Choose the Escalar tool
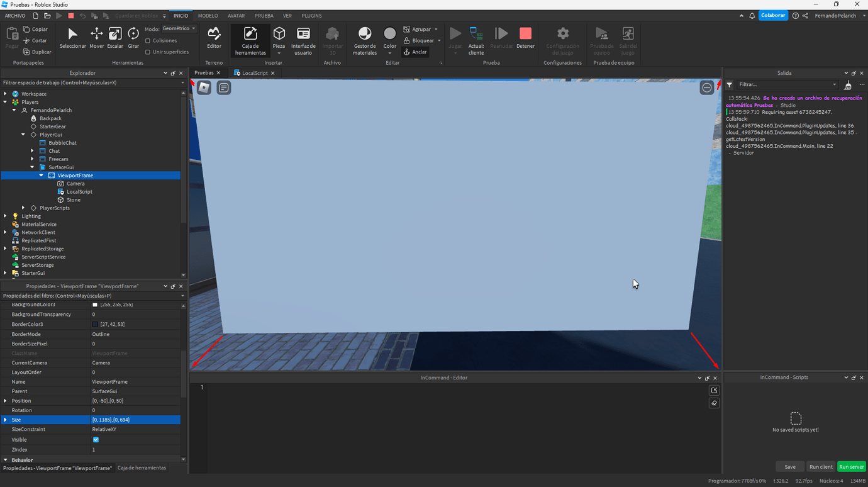868x487 pixels. 115,38
